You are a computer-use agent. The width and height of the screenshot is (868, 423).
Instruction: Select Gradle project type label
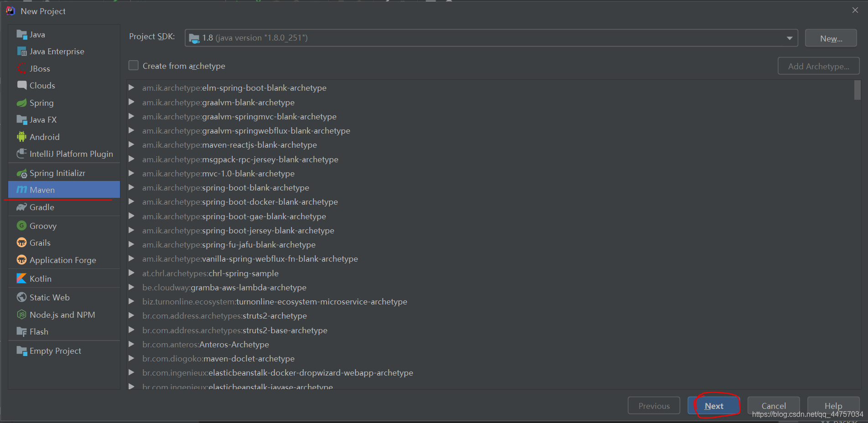[42, 207]
